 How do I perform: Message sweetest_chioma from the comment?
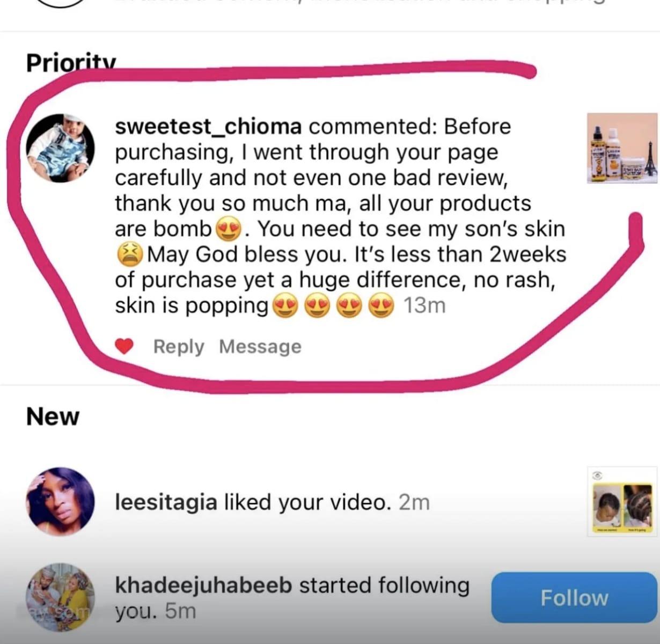click(260, 347)
